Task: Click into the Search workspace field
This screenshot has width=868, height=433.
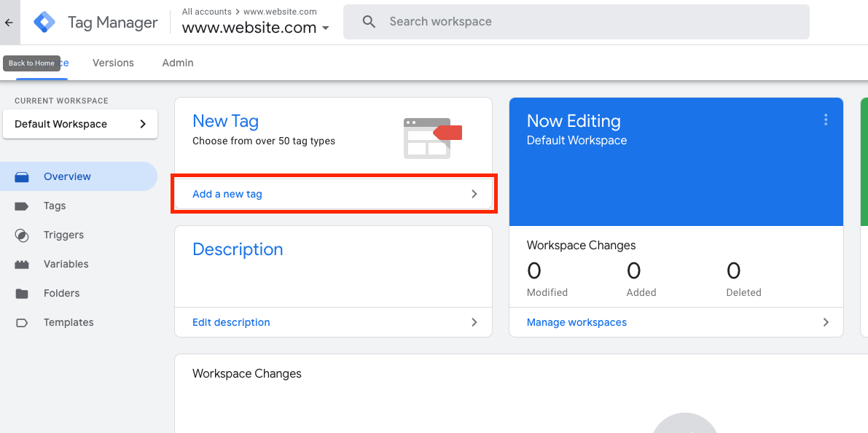Action: click(x=576, y=22)
